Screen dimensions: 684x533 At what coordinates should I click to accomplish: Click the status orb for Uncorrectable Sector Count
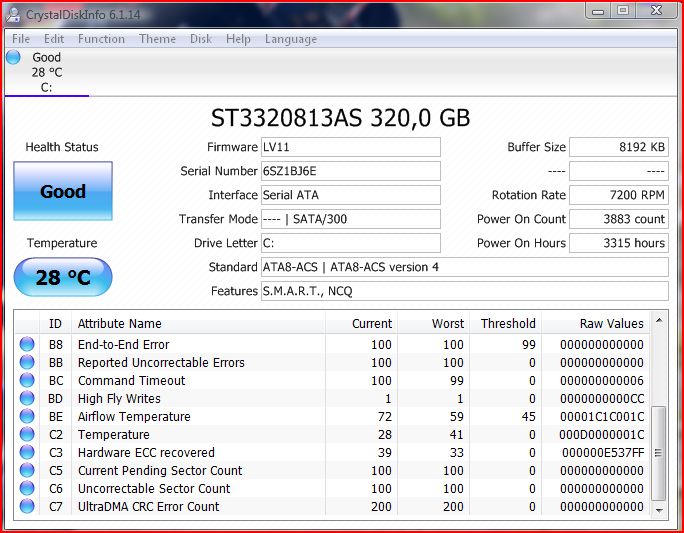[27, 489]
